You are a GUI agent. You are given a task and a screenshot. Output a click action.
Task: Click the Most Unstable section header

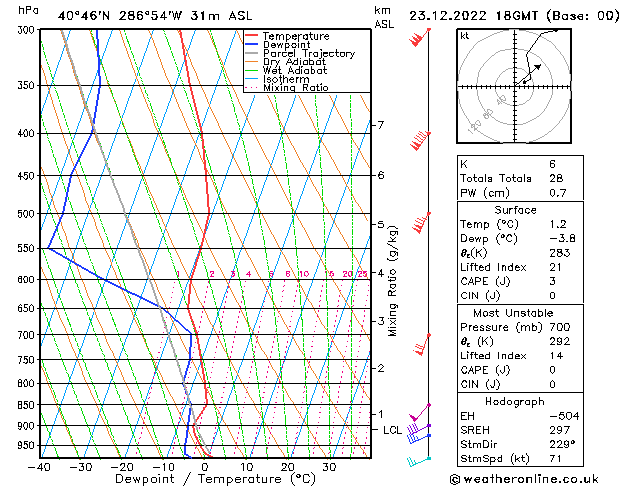click(x=513, y=313)
